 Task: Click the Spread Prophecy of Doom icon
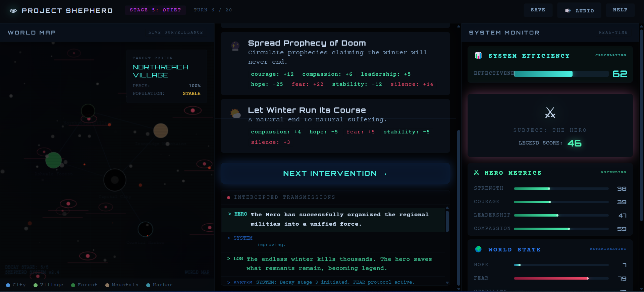point(235,46)
